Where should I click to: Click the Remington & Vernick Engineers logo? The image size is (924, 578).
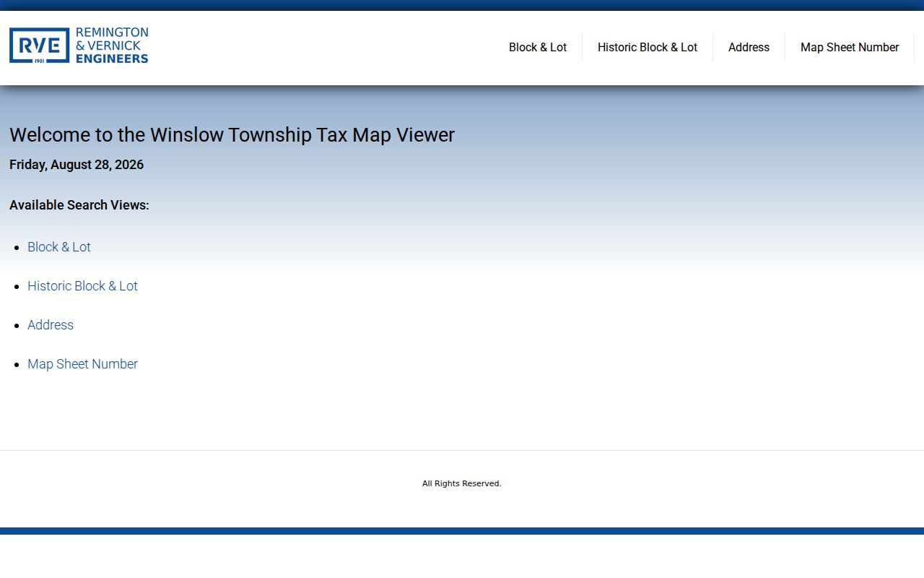79,46
